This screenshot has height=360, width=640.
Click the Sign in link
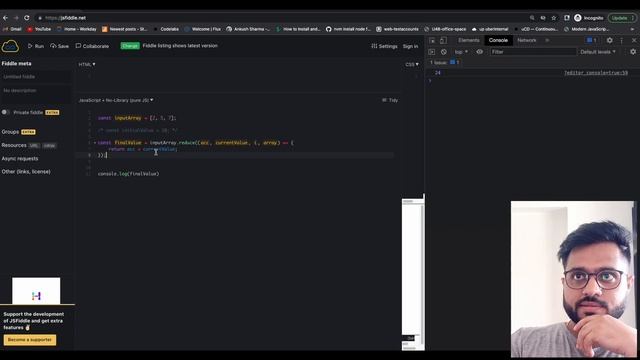(x=410, y=46)
